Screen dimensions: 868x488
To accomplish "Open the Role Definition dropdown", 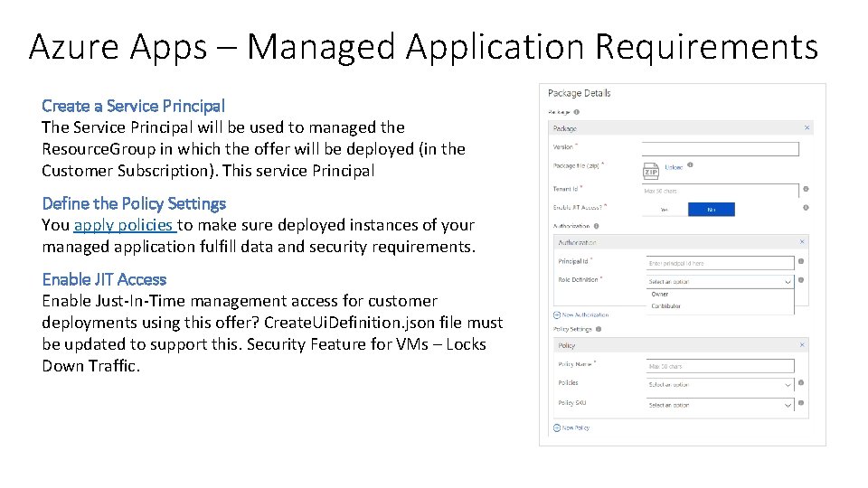I will click(721, 282).
